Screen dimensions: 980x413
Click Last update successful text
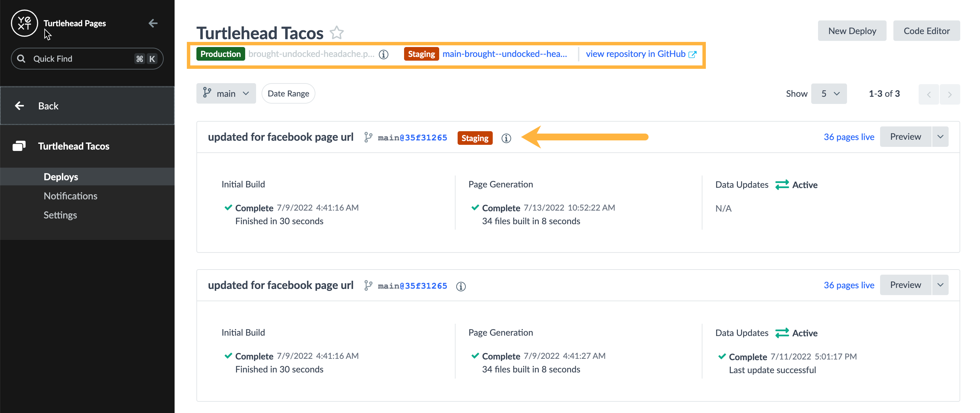pos(772,370)
